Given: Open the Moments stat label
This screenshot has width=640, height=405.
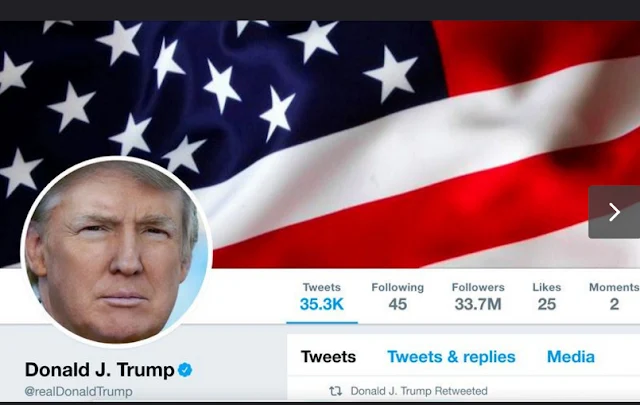Looking at the screenshot, I should pos(614,287).
